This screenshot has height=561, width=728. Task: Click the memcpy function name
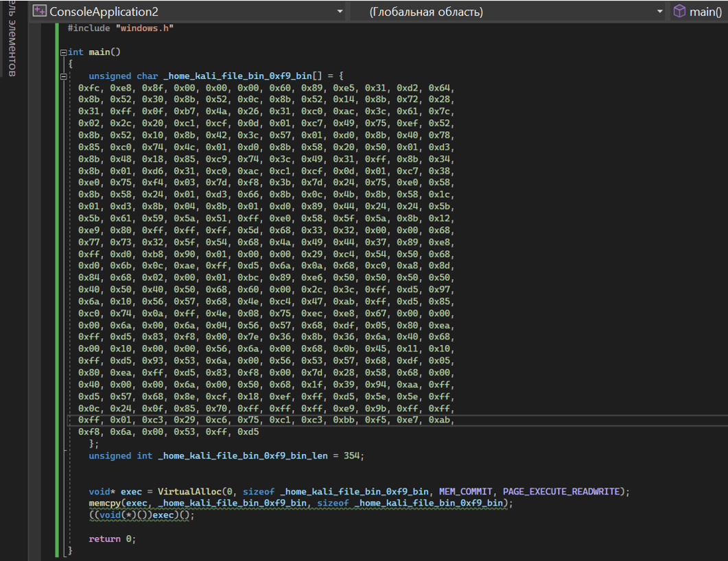pyautogui.click(x=105, y=503)
